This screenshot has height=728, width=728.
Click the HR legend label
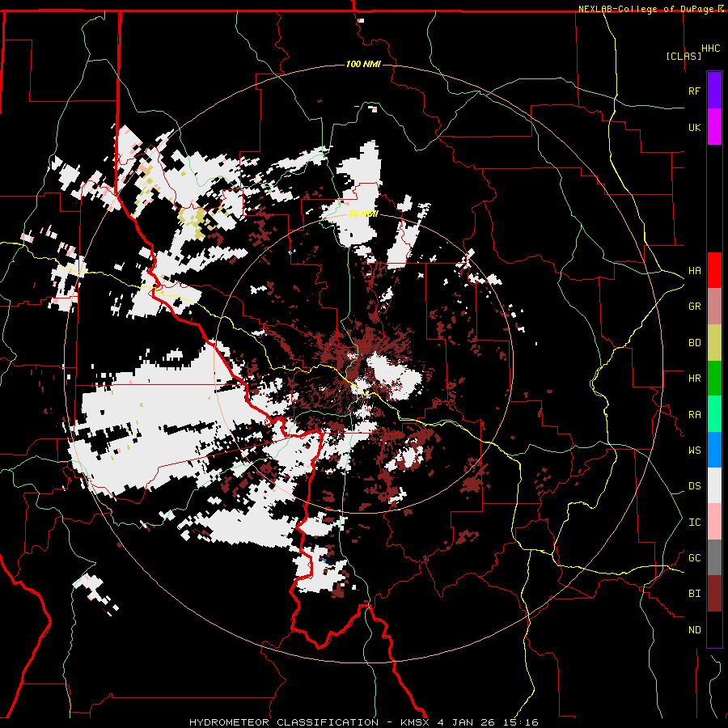[694, 379]
